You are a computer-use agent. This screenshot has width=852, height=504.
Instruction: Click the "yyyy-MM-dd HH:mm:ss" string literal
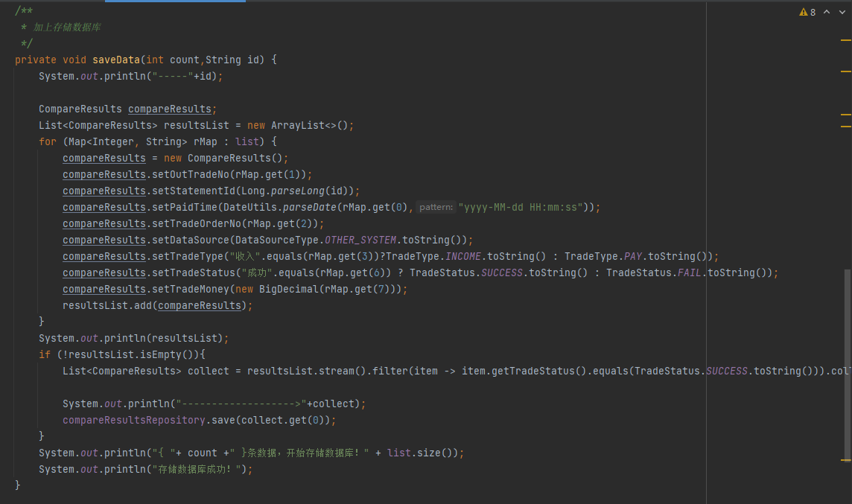coord(524,207)
